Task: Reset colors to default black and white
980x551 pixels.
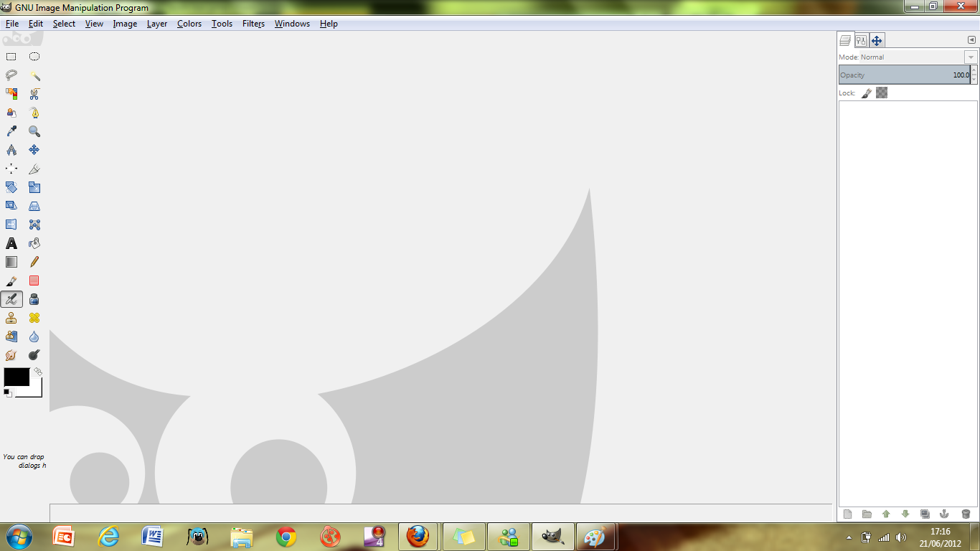Action: 8,392
